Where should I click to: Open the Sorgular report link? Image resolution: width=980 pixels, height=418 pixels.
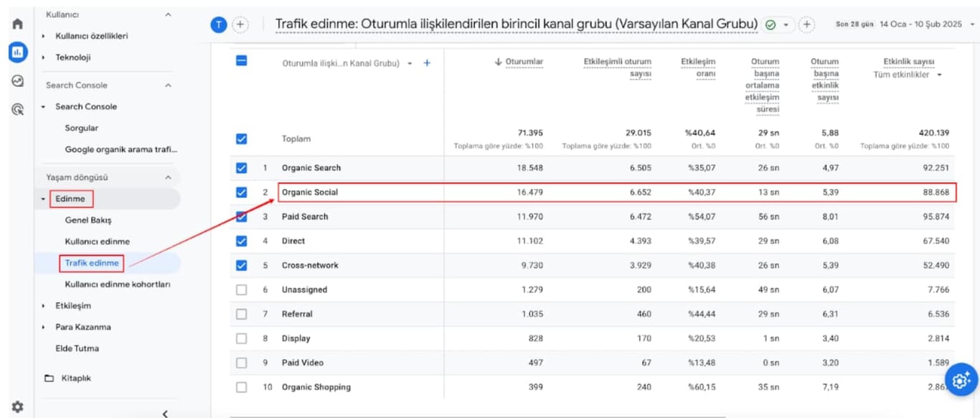click(80, 129)
